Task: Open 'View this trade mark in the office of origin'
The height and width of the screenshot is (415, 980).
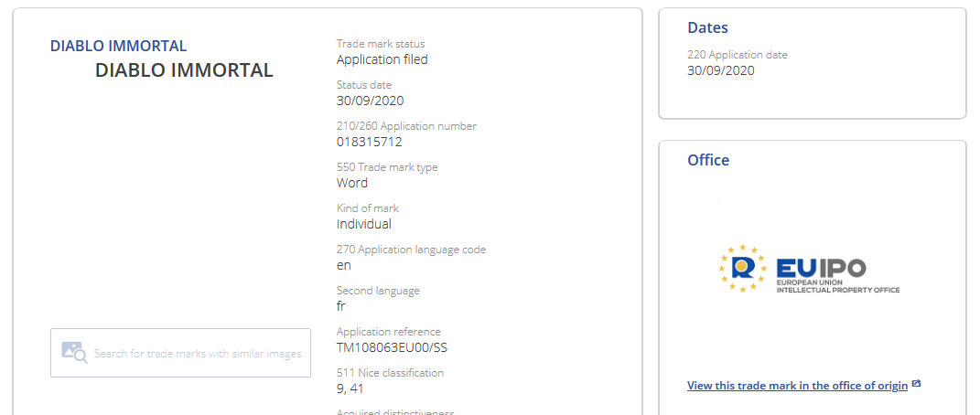Action: click(797, 386)
